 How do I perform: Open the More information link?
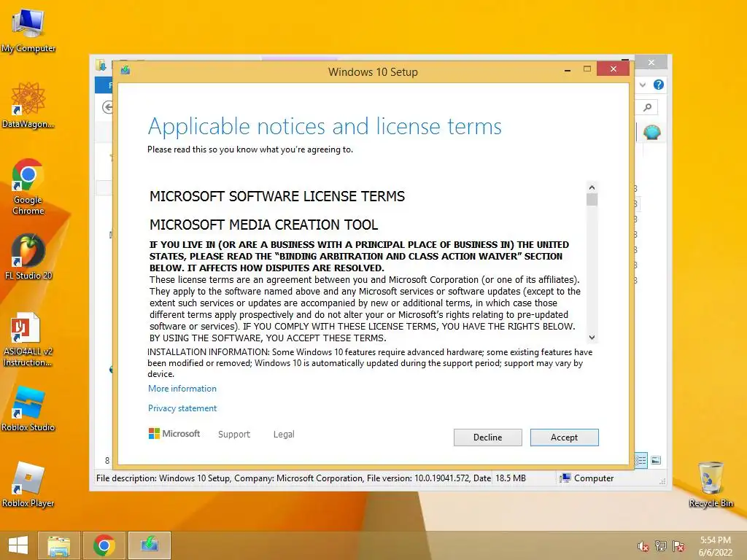click(x=182, y=389)
